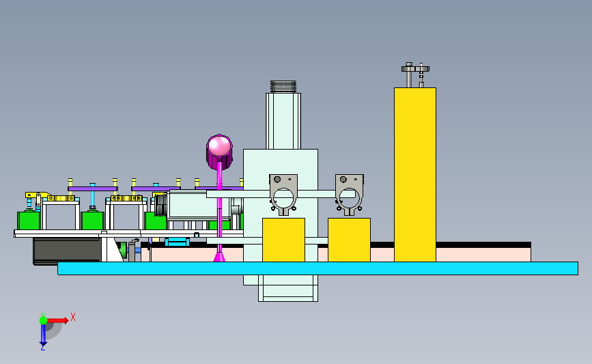Image resolution: width=592 pixels, height=364 pixels.
Task: Select the left gray clamp bracket
Action: 283,195
